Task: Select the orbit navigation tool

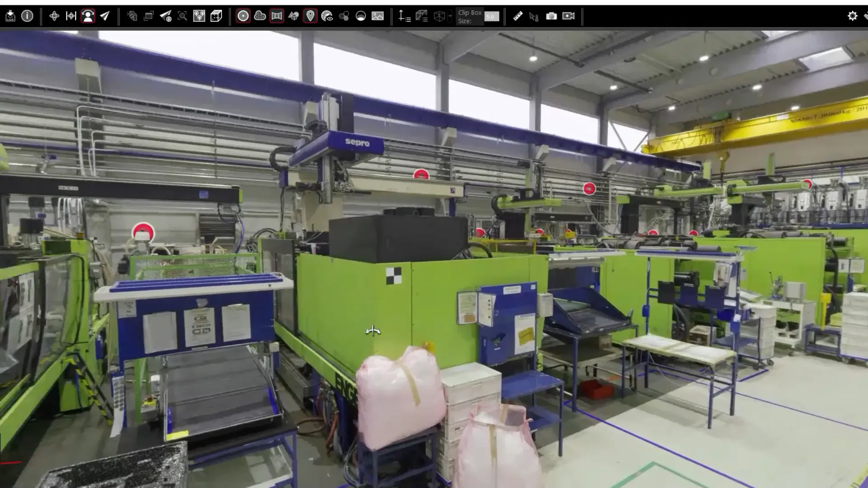Action: click(55, 16)
